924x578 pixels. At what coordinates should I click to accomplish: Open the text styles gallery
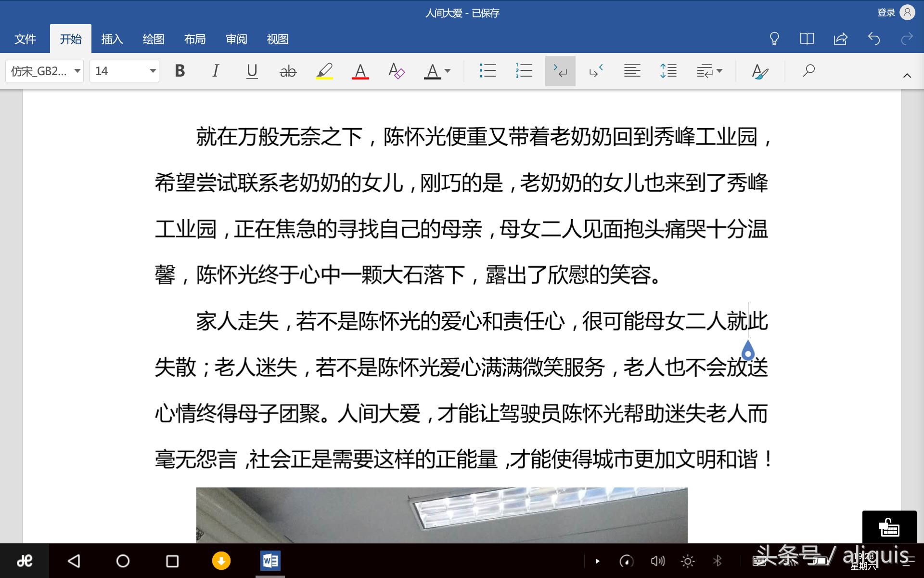point(760,71)
